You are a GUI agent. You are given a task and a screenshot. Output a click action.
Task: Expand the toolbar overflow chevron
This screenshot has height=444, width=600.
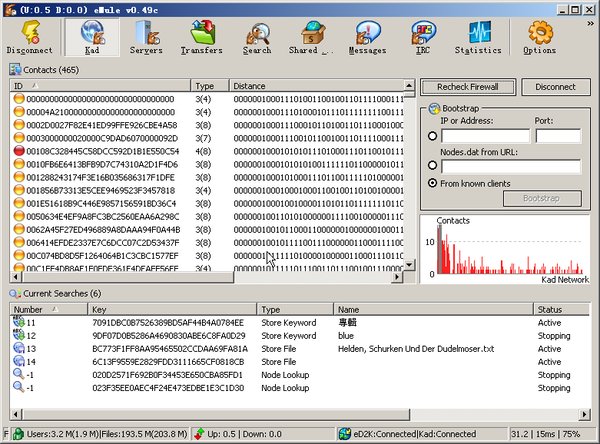click(x=590, y=24)
